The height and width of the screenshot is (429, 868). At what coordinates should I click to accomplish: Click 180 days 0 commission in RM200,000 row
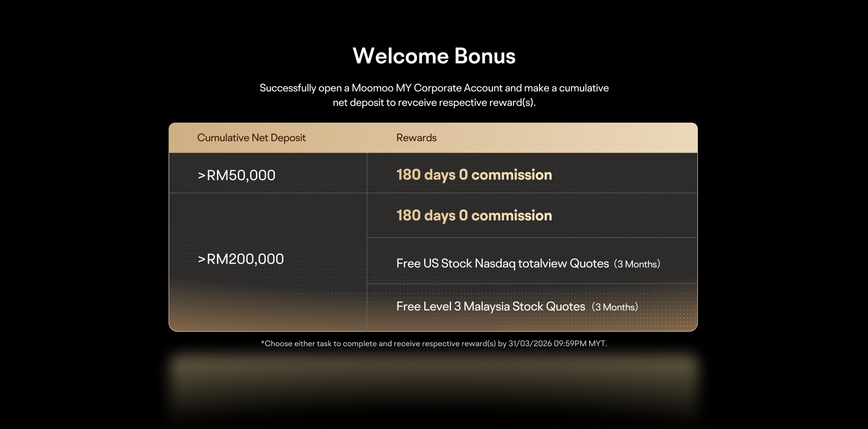pos(474,215)
